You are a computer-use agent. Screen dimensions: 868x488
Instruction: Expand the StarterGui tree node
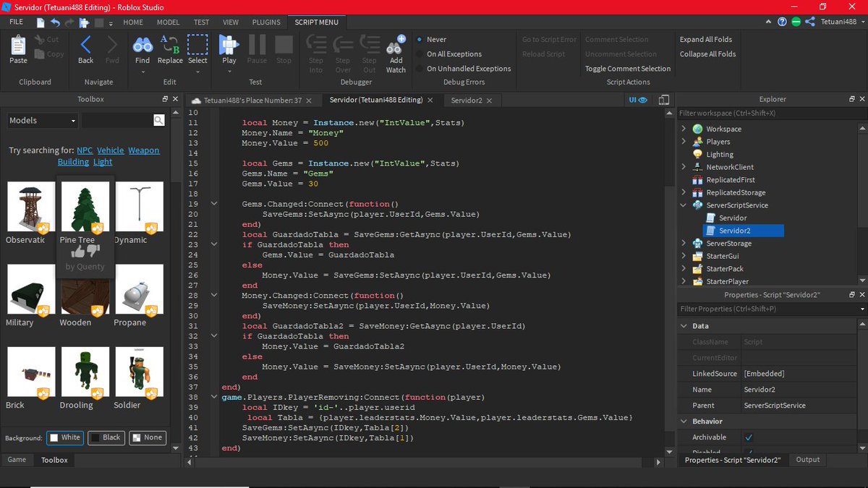click(684, 256)
